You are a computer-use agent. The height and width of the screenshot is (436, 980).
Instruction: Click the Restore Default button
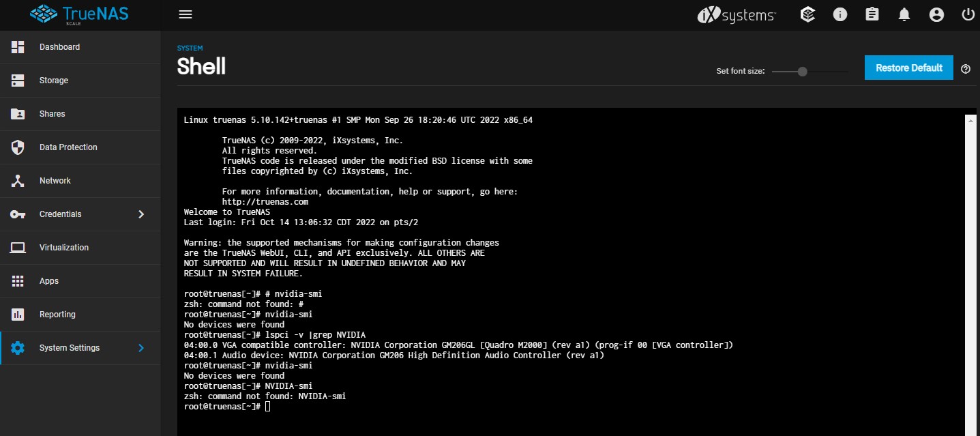[x=909, y=68]
